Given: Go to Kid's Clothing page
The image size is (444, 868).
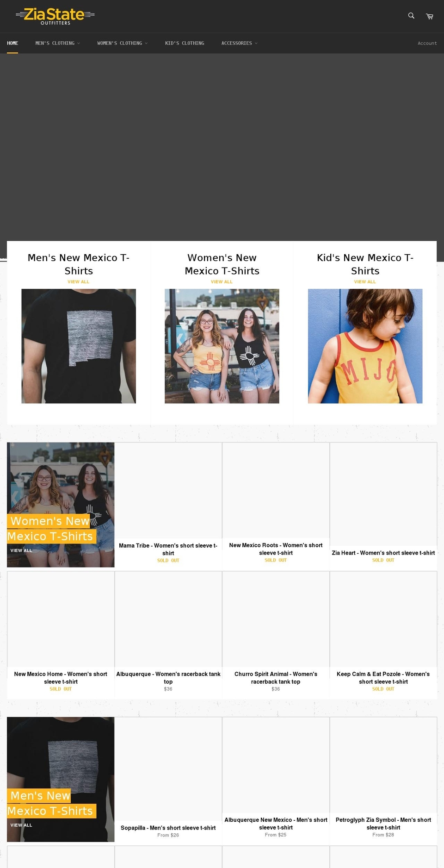Looking at the screenshot, I should pyautogui.click(x=185, y=43).
